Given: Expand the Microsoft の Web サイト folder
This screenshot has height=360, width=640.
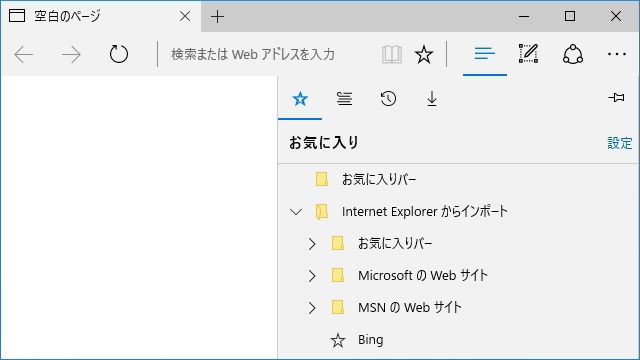Looking at the screenshot, I should tap(312, 276).
